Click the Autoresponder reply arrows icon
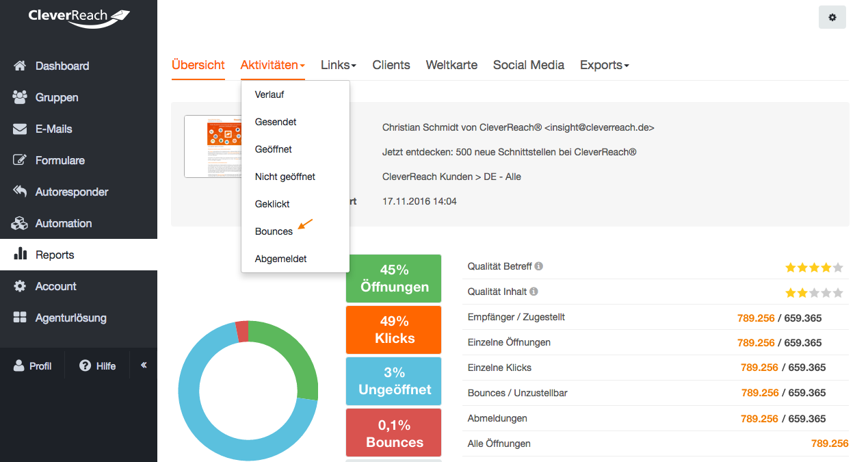 (20, 192)
